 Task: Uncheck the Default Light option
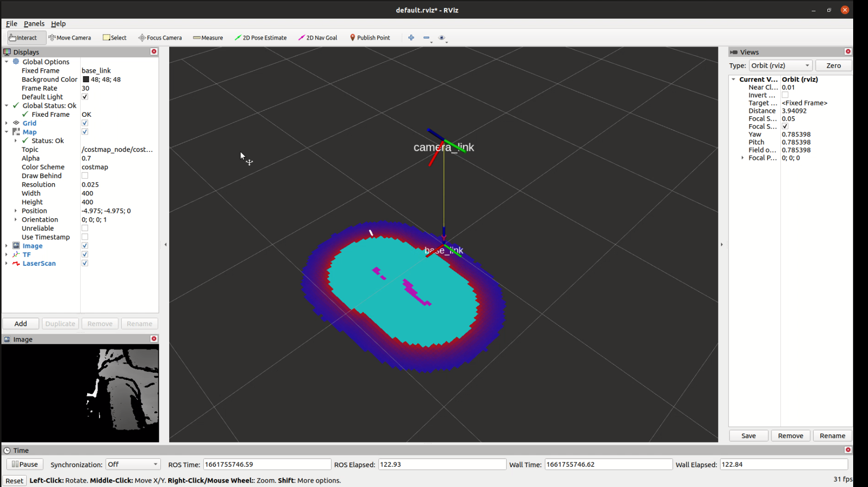[x=85, y=97]
